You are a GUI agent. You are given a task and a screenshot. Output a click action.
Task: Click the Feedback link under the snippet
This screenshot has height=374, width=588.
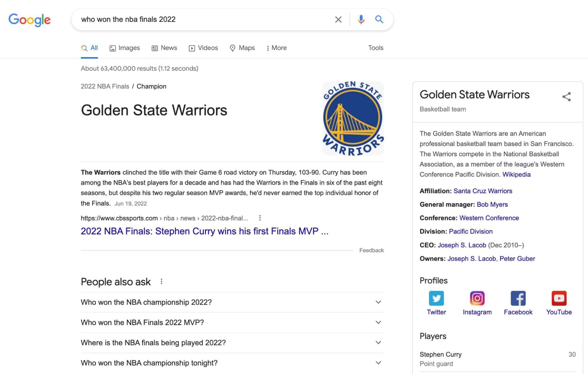click(372, 250)
